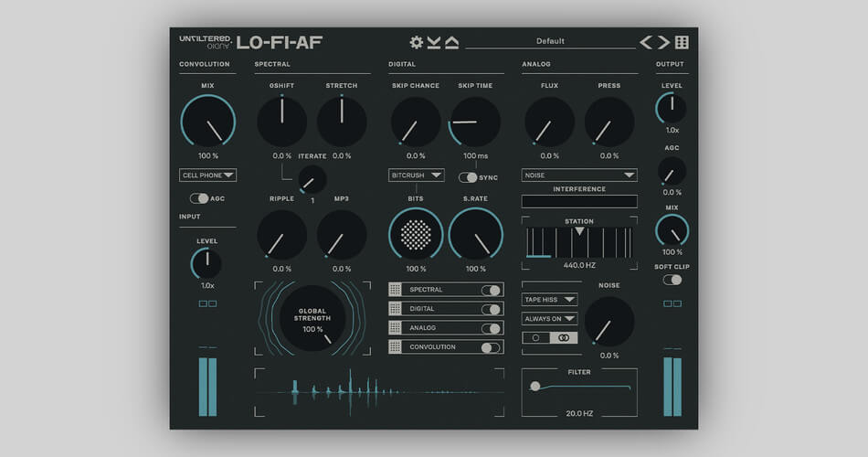
Task: Click the Station pointer triangle marker
Action: [x=579, y=230]
